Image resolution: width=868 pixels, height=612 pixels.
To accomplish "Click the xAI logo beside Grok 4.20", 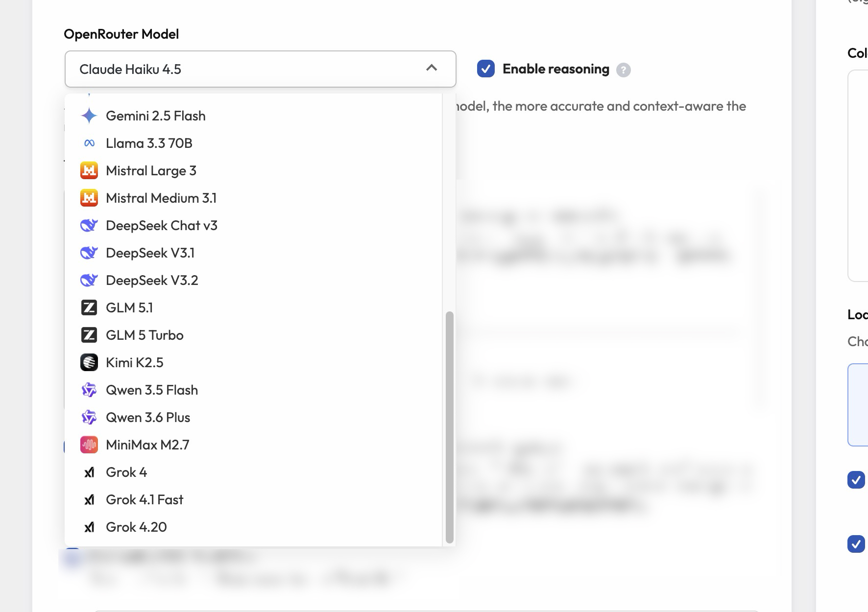I will tap(89, 527).
